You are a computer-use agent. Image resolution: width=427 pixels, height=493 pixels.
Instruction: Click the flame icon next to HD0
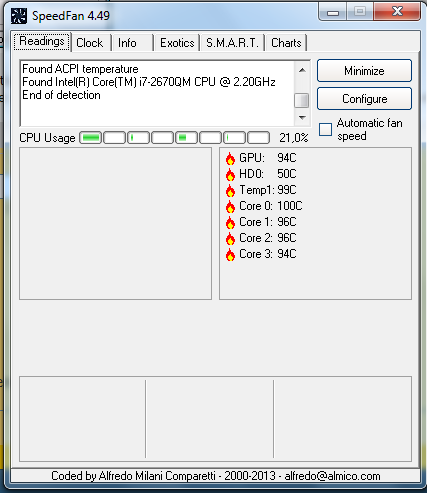(x=230, y=175)
